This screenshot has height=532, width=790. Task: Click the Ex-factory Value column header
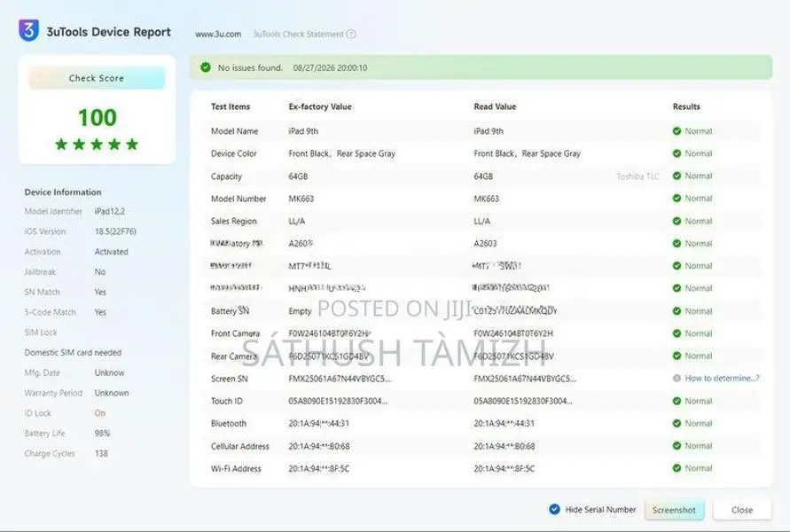click(320, 106)
